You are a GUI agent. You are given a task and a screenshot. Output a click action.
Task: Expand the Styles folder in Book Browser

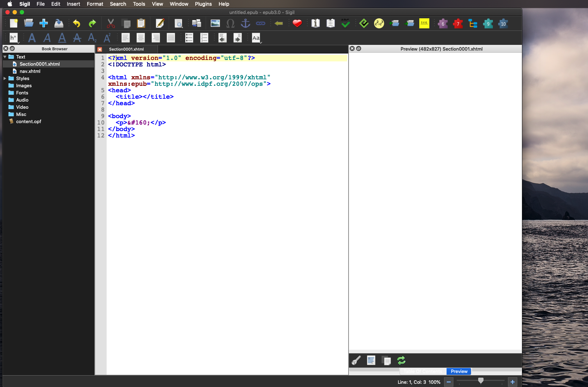click(x=5, y=78)
